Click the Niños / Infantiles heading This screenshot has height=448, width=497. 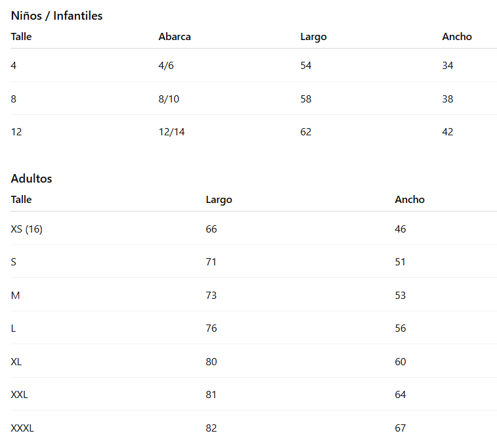[x=56, y=16]
